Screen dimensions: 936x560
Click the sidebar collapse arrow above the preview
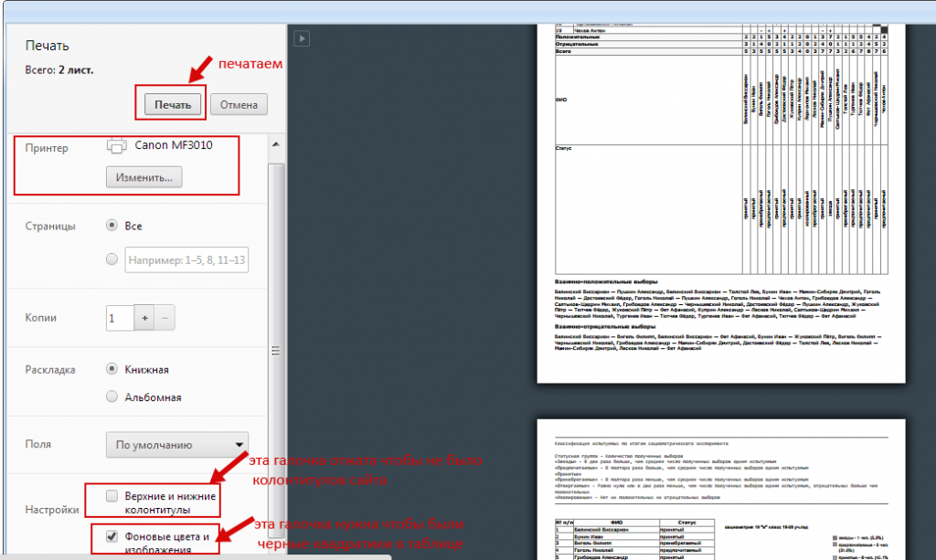[x=301, y=38]
